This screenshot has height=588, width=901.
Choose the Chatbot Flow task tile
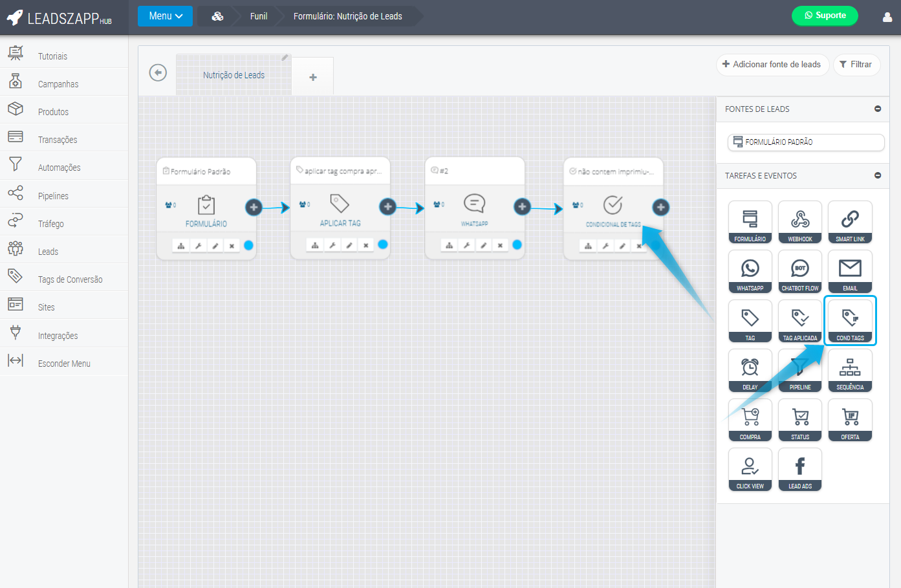pyautogui.click(x=800, y=272)
